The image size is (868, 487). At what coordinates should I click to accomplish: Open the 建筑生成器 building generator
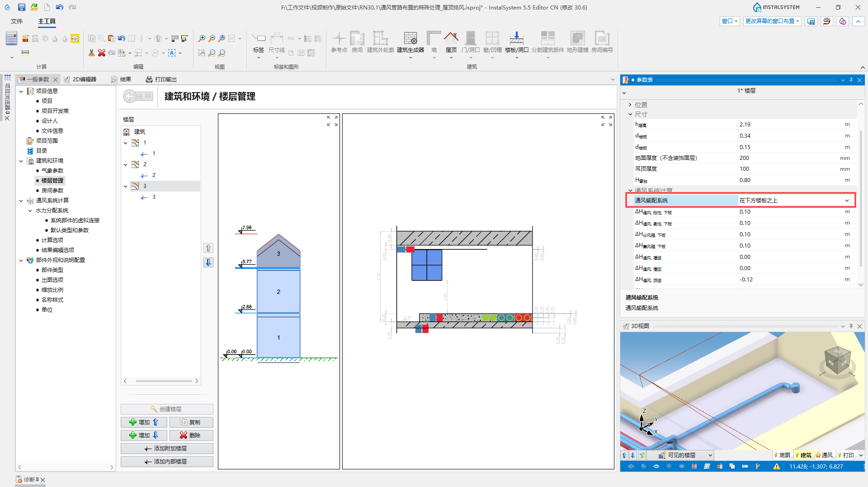click(x=410, y=42)
